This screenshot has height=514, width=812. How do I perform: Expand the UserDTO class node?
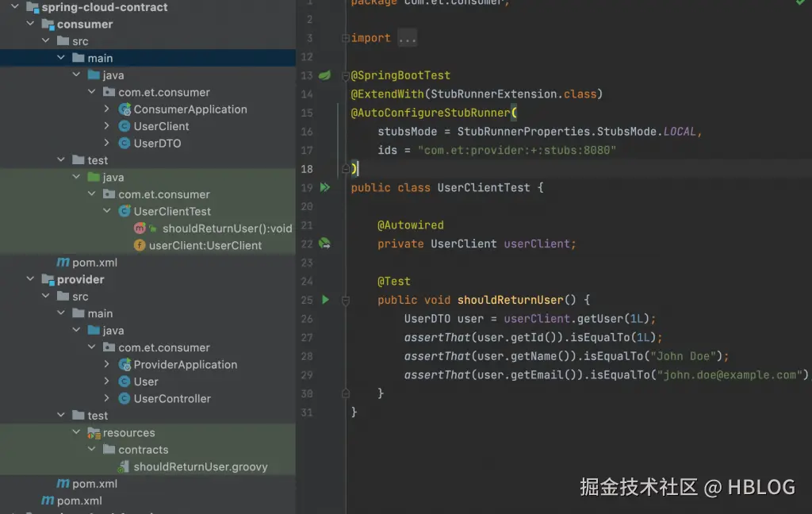107,143
